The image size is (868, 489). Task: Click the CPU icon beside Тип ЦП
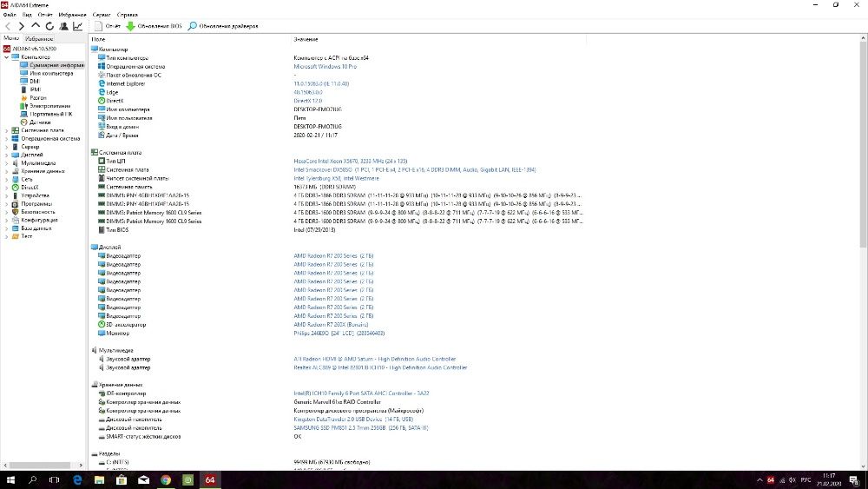tap(102, 162)
